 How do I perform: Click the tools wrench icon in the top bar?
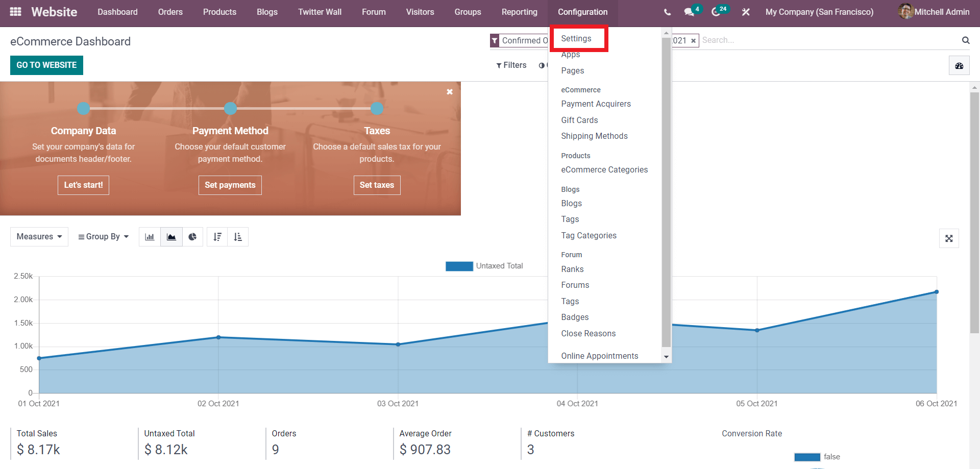745,11
